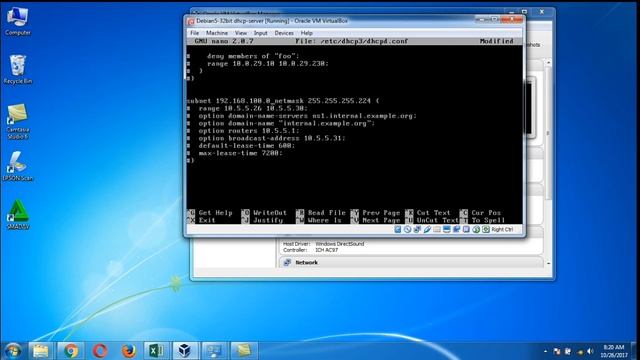Open the Computer desktop icon
640x360 pixels.
(x=18, y=20)
